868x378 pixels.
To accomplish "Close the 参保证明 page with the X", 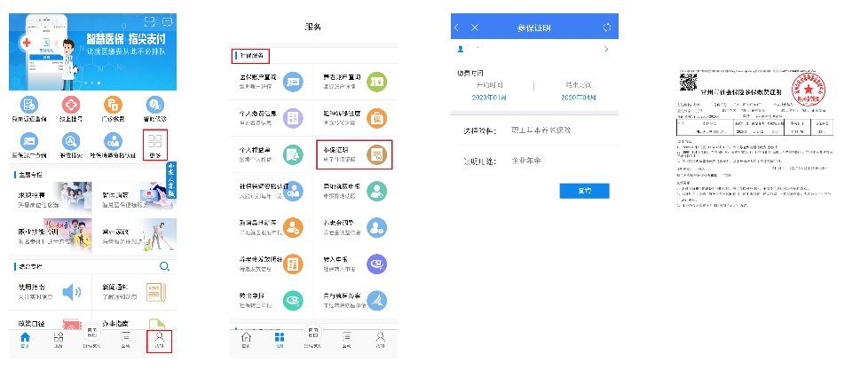I will [x=474, y=28].
